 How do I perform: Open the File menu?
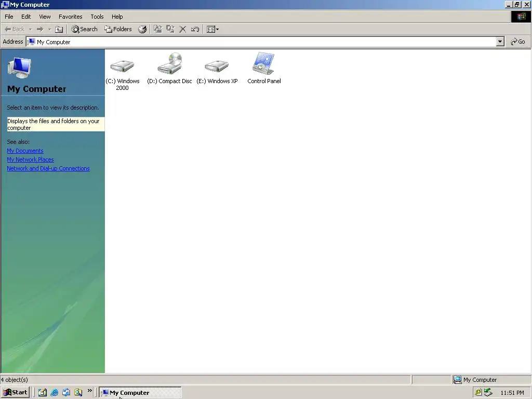[9, 17]
